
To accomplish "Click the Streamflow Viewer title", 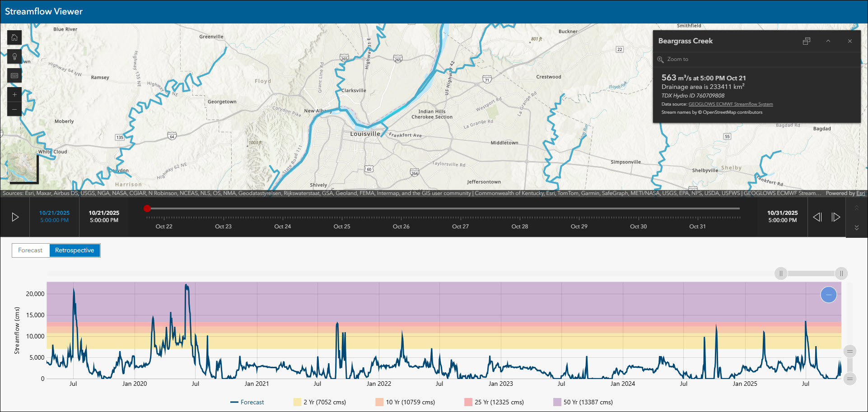I will click(44, 11).
